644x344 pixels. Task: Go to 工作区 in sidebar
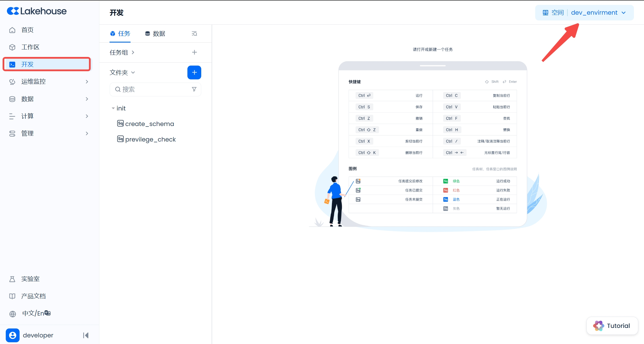coord(30,47)
